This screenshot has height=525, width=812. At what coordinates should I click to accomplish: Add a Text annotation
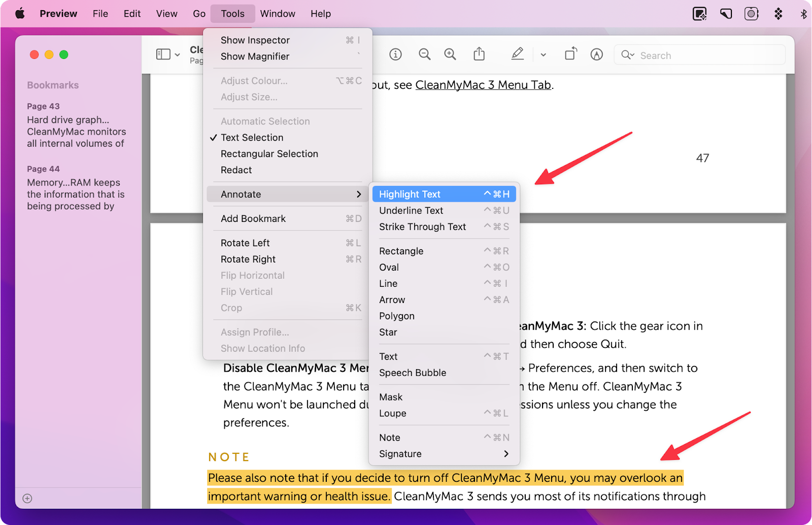pyautogui.click(x=444, y=356)
